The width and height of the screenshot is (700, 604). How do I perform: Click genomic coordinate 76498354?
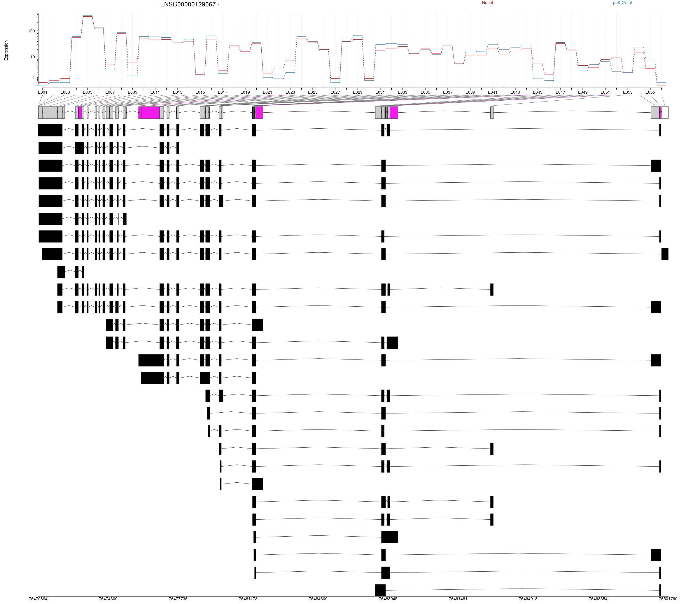tap(598, 599)
